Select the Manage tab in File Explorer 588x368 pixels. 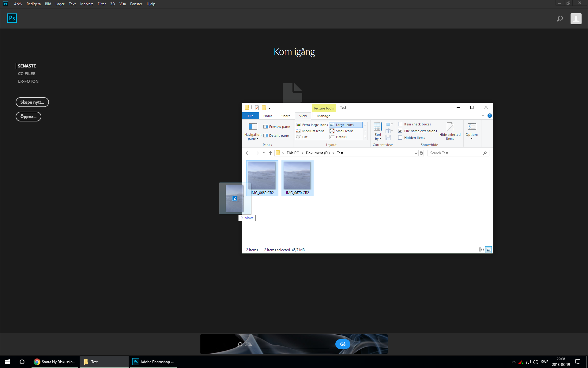(323, 115)
